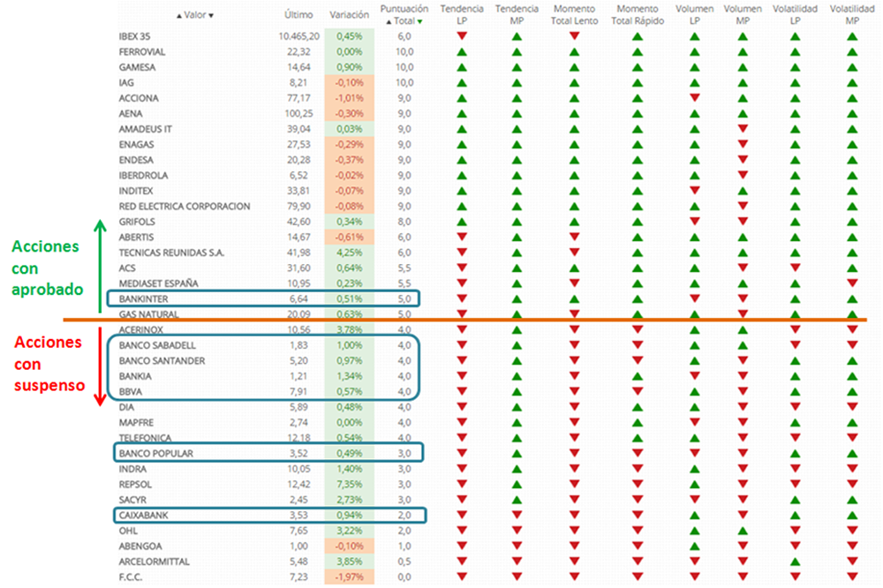The image size is (883, 588).
Task: Select the BANCO SANTANDER stock name
Action: click(x=162, y=360)
